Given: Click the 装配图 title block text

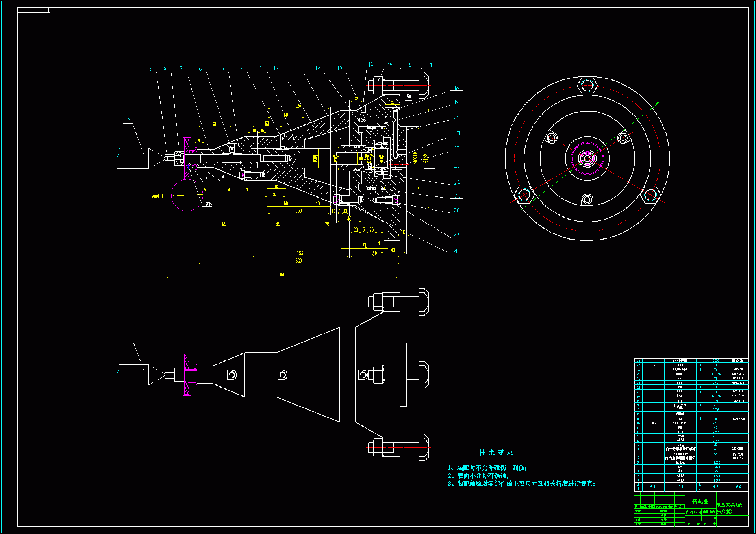Looking at the screenshot, I should click(700, 501).
